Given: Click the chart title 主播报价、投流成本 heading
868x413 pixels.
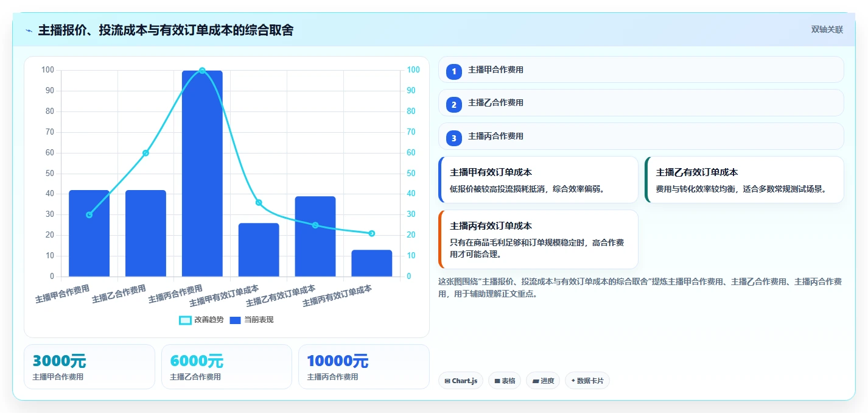Looking at the screenshot, I should click(166, 30).
